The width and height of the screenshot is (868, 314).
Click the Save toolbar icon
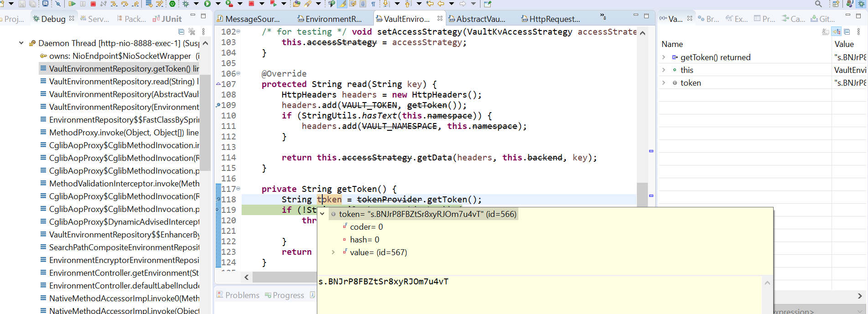coord(22,4)
